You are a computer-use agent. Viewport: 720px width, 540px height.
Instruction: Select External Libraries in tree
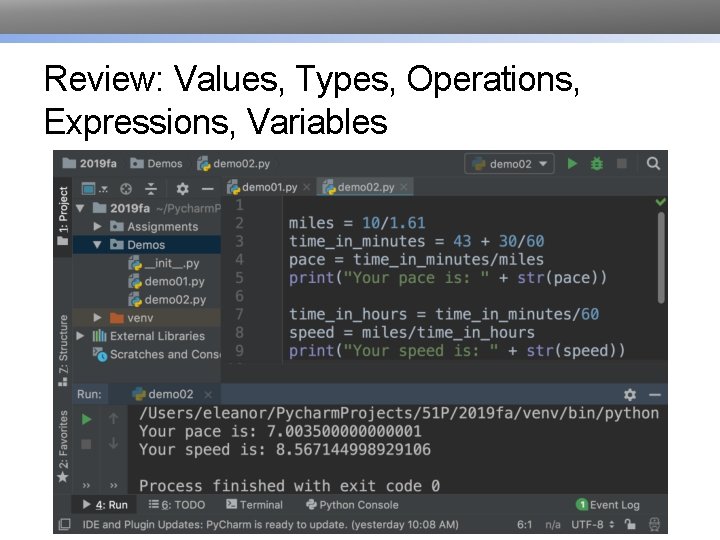pyautogui.click(x=148, y=336)
